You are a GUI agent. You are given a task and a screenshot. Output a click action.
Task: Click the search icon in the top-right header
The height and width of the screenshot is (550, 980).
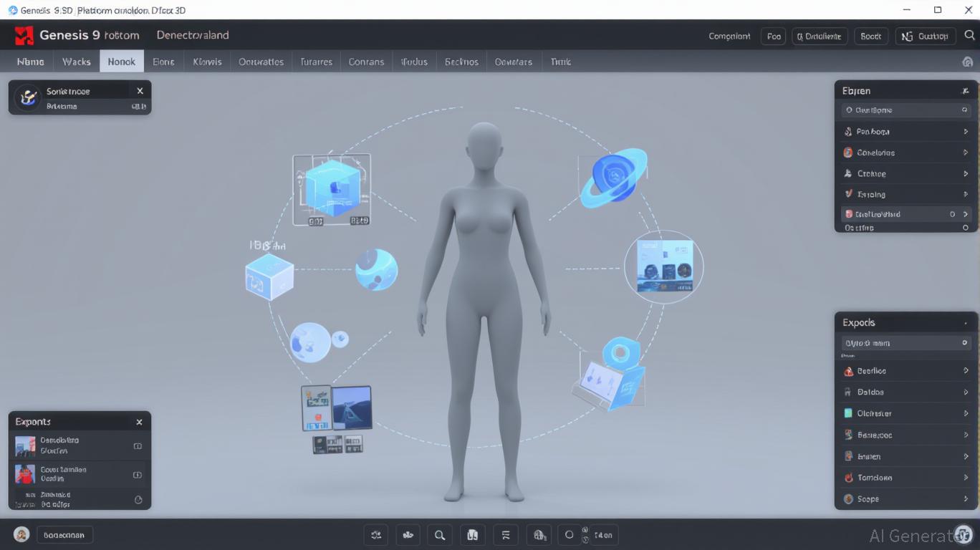[969, 36]
